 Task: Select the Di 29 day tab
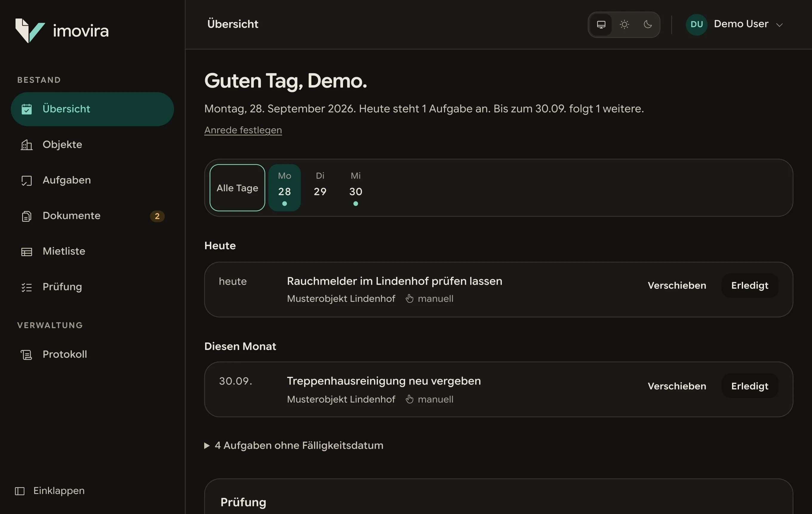[x=320, y=188]
